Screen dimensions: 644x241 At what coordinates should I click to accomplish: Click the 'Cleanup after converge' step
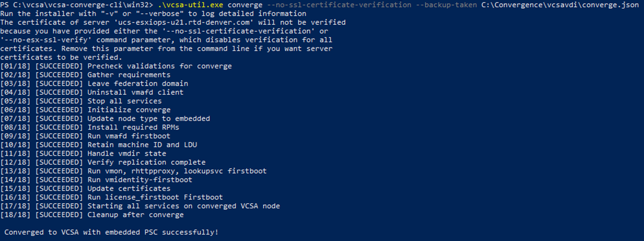tap(135, 215)
